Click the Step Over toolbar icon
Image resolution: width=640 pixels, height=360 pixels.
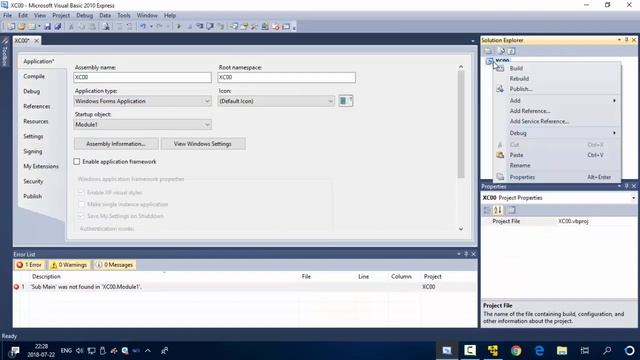point(210,27)
